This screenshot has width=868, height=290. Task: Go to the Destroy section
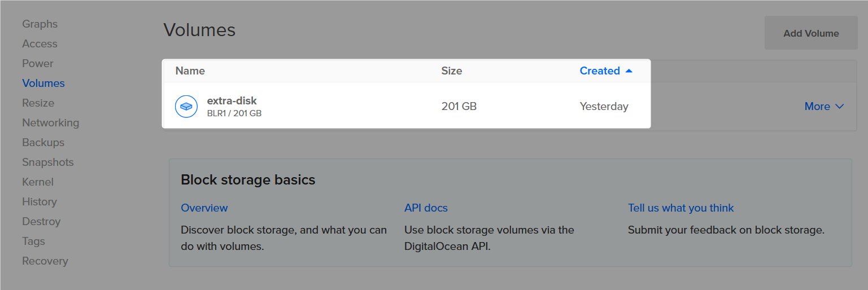[41, 222]
